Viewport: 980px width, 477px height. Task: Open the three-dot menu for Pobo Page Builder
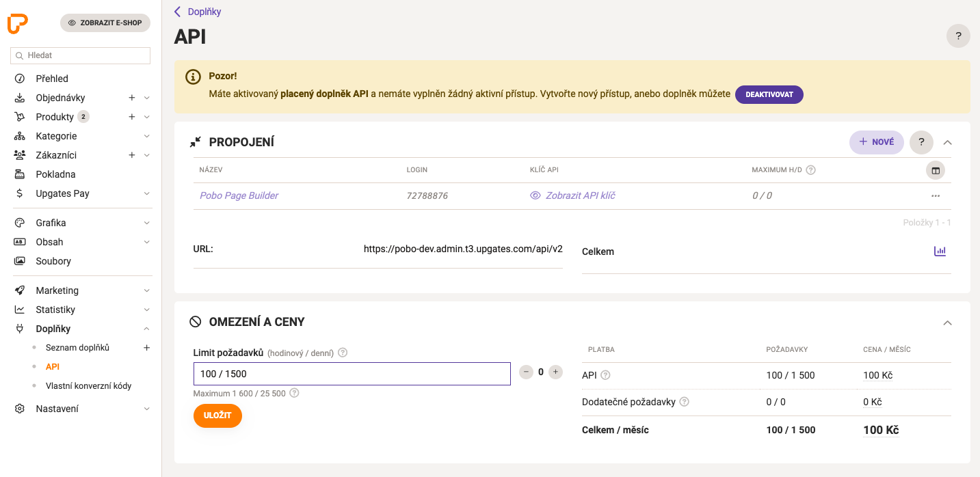[x=936, y=195]
